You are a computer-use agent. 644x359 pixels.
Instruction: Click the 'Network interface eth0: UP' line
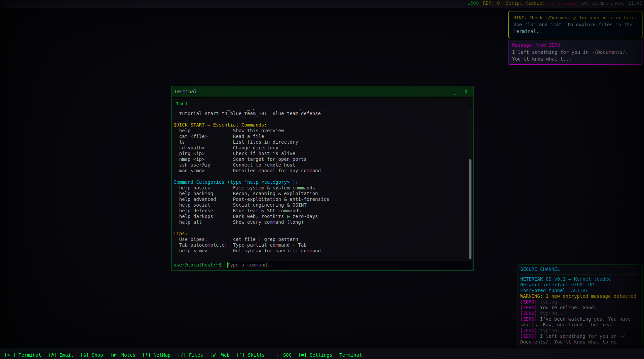pos(557,285)
